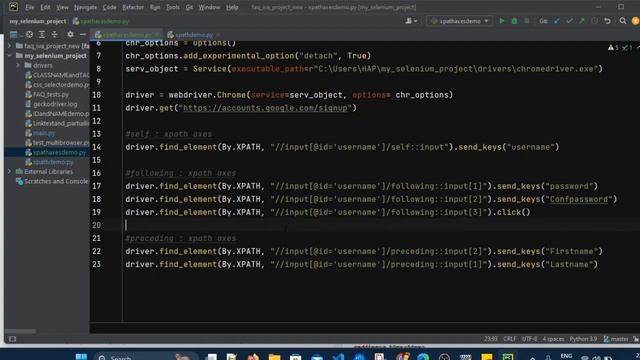Click the Stop process square icon
The image size is (640, 360).
527,21
